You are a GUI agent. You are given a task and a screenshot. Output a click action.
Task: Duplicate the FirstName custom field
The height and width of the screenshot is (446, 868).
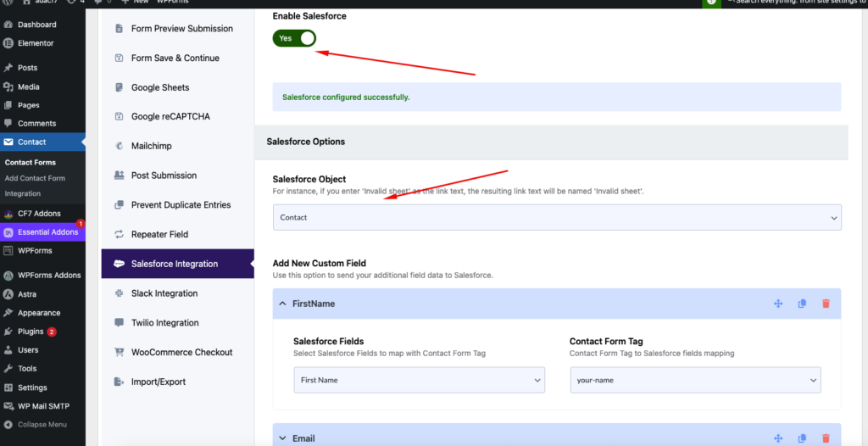point(802,304)
